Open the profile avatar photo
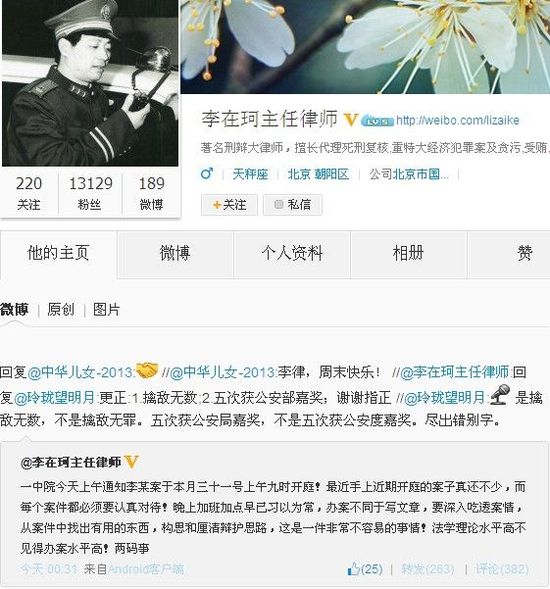This screenshot has height=589, width=550. click(90, 83)
